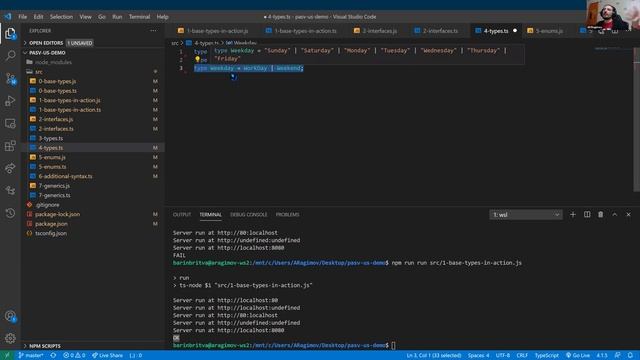Viewport: 640px width, 360px height.
Task: Open the Edit menu
Action: (38, 17)
